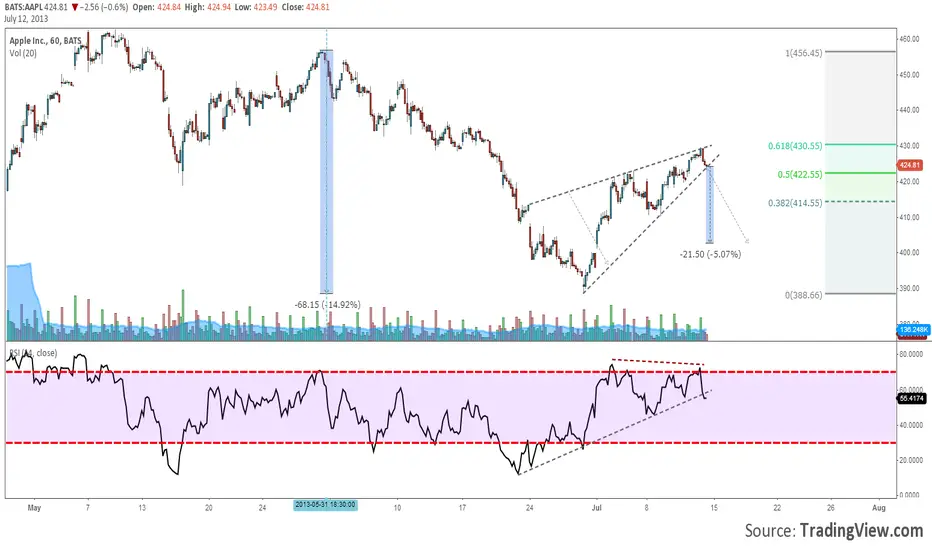Select the RSI indicator label in the lower pane

point(33,353)
